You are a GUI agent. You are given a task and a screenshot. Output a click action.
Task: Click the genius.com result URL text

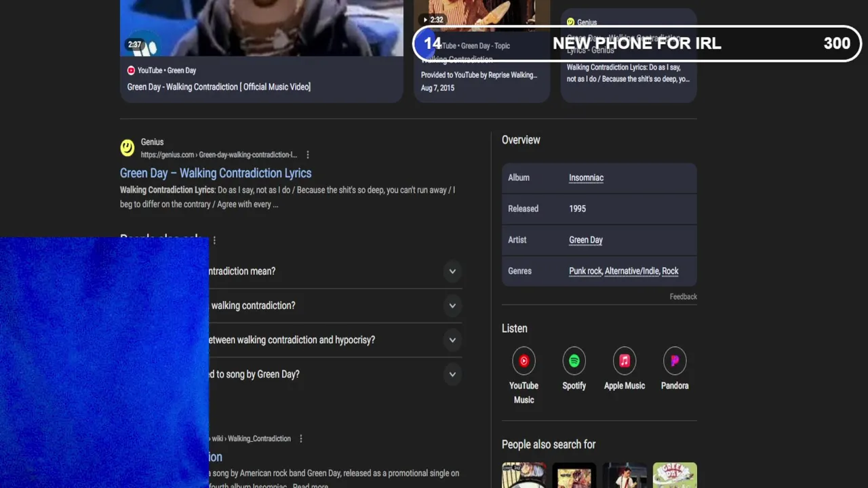[x=218, y=155]
